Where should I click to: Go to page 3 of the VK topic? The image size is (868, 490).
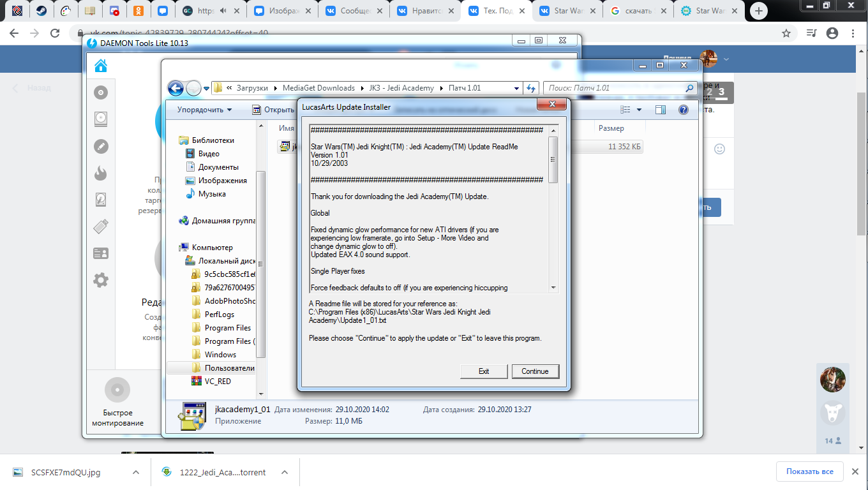pos(722,92)
